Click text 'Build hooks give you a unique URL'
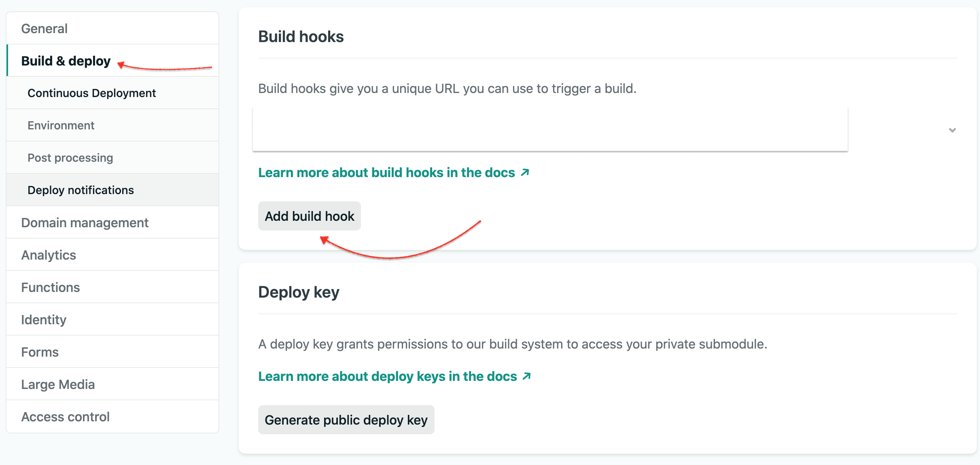 click(359, 89)
